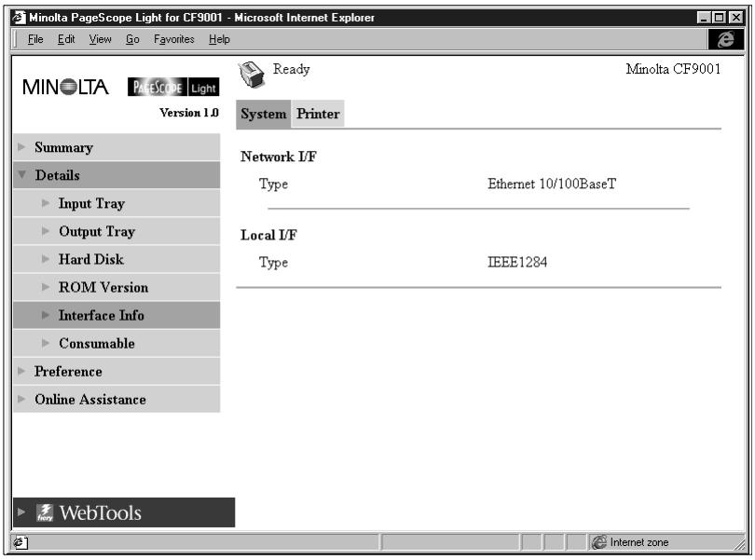Open the Edit menu
This screenshot has width=755, height=560.
coord(66,39)
